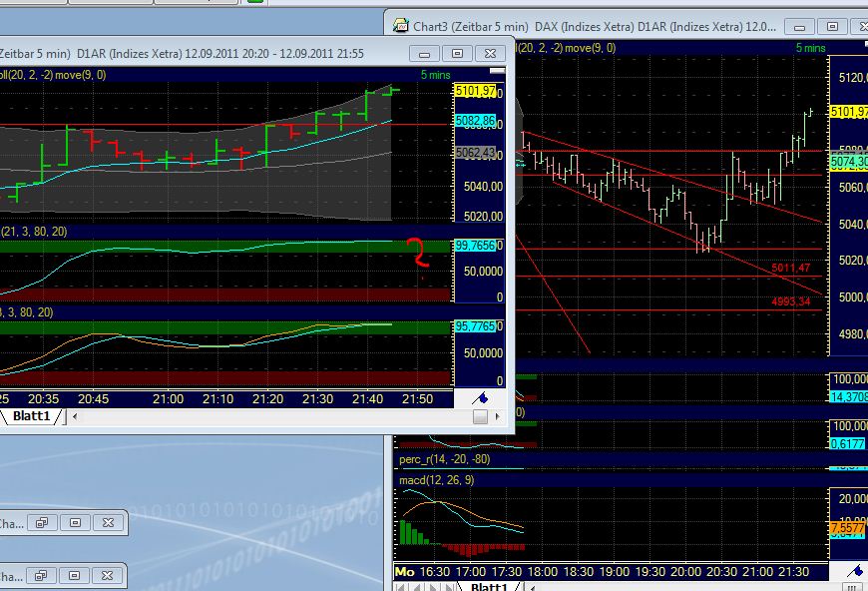Click the blue flag icon in D1AR window
The height and width of the screenshot is (591, 868).
click(479, 397)
